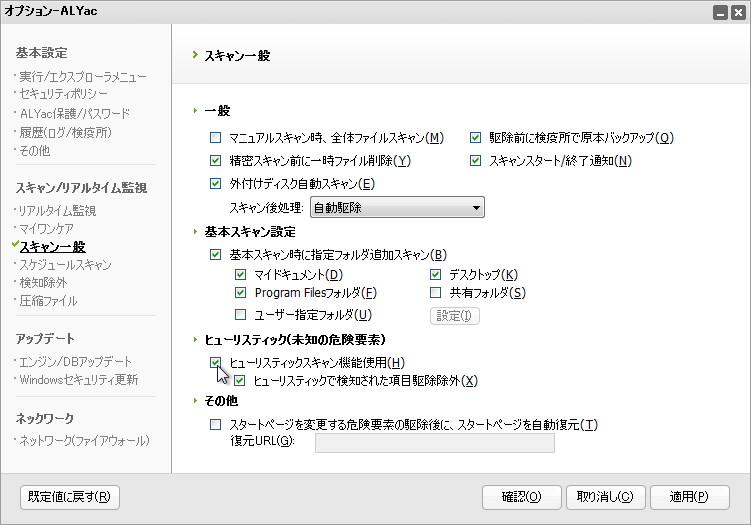This screenshot has height=525, width=751.
Task: Toggle マイドキュメント folder checkbox
Action: (240, 274)
